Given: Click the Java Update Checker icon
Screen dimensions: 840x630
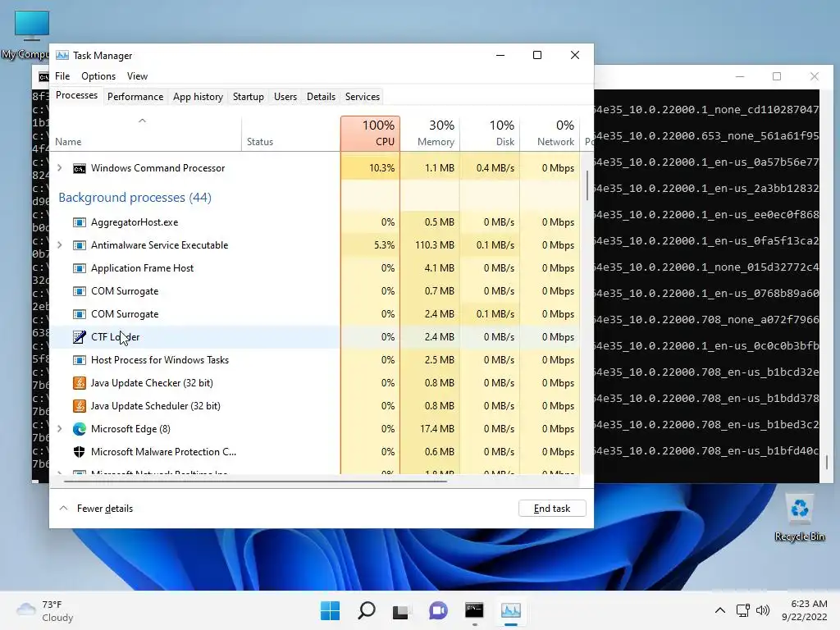Looking at the screenshot, I should [80, 383].
